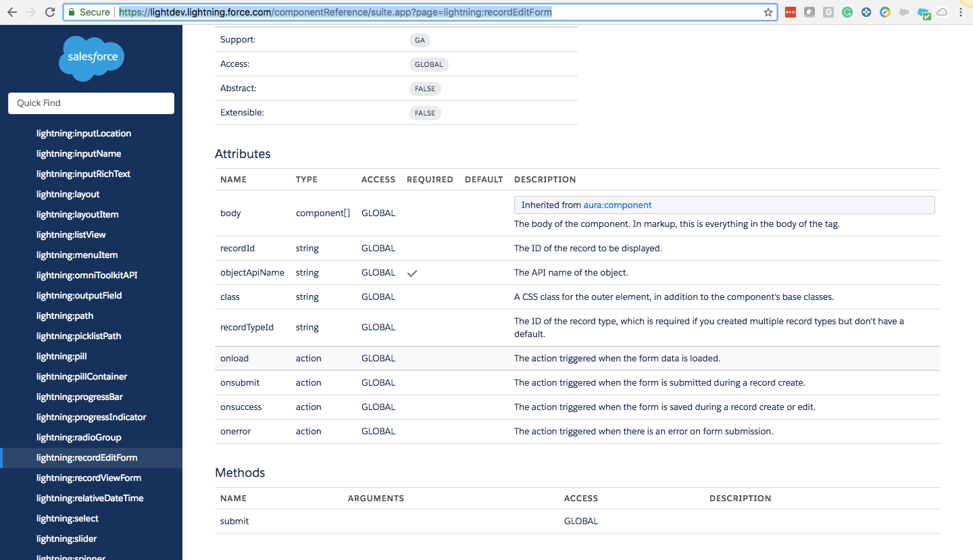Go to lightning:radioGroup in the sidebar

(x=79, y=438)
